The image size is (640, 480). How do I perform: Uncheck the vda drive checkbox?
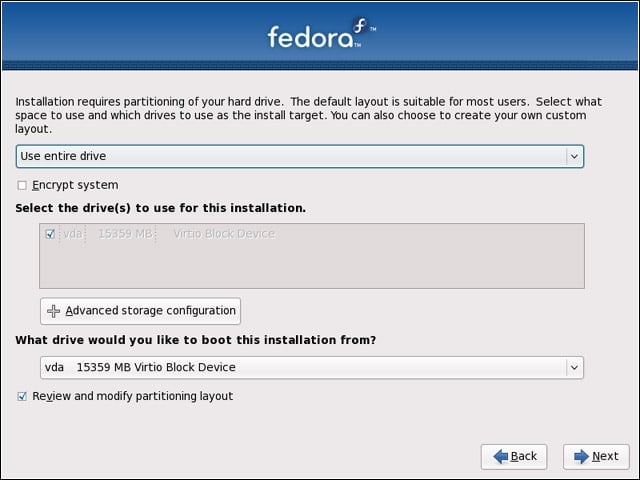tap(50, 234)
